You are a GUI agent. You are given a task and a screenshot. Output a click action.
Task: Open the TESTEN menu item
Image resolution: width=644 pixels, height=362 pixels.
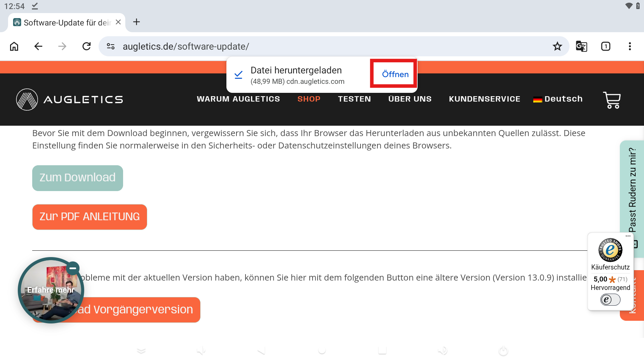[354, 99]
